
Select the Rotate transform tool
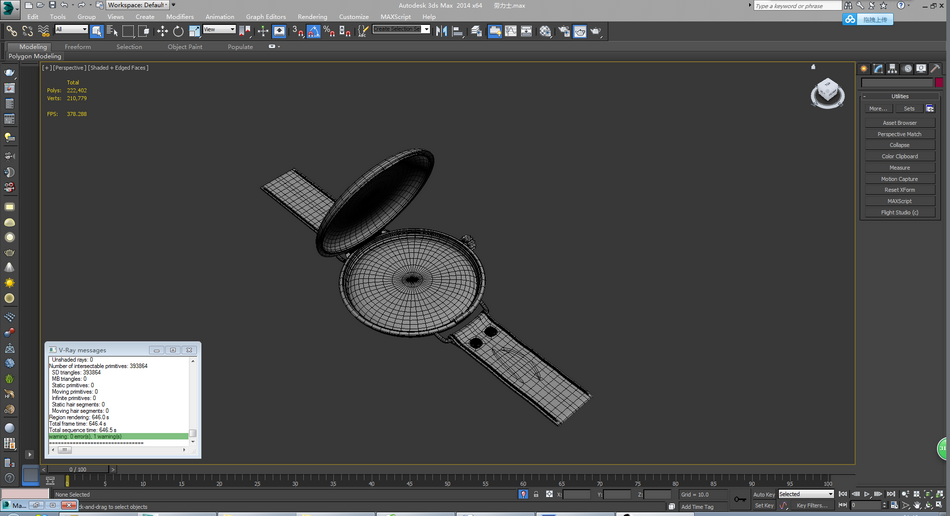coord(178,31)
